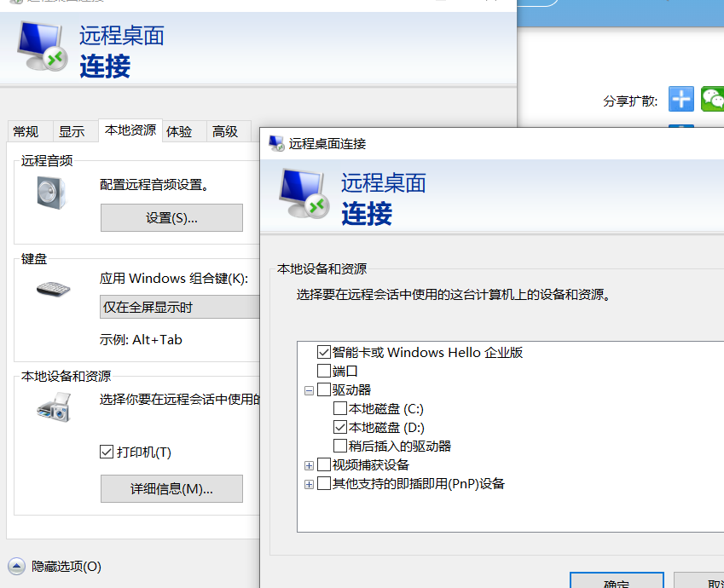Click the 视频捕获设备 label text
The height and width of the screenshot is (588, 724).
[371, 464]
